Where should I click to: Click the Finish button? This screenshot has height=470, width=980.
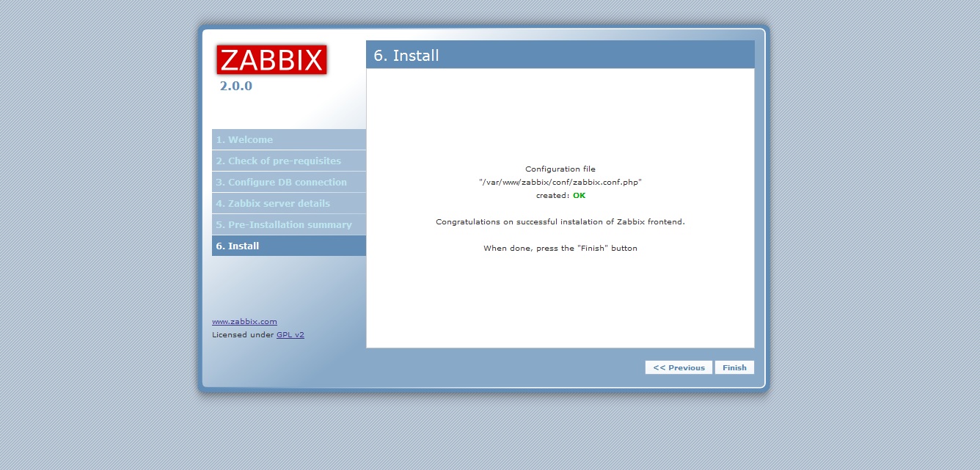(734, 367)
